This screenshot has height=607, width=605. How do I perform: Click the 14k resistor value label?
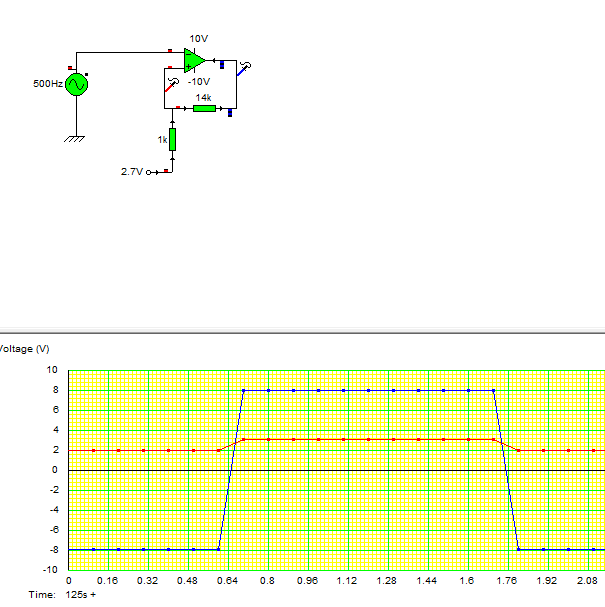tap(203, 98)
